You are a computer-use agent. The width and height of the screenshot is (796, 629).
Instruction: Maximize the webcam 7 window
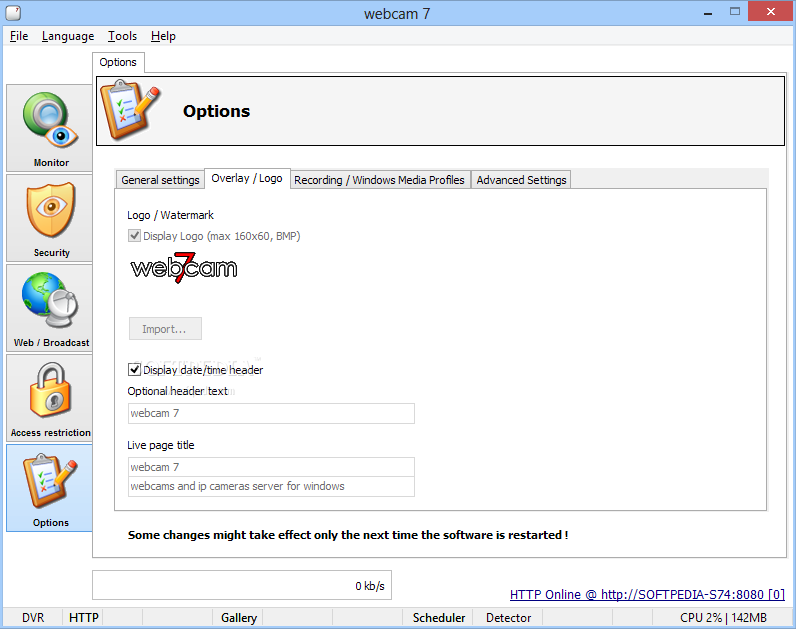point(735,12)
